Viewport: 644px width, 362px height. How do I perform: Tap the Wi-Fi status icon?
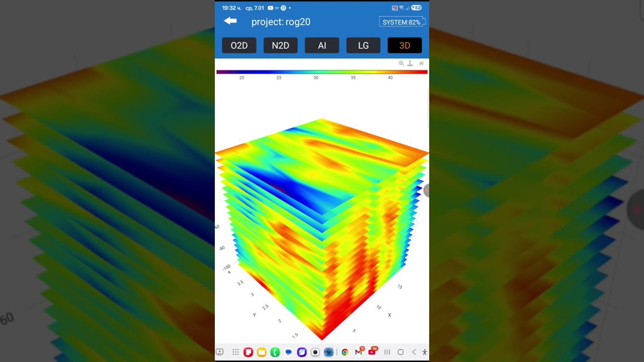coord(401,8)
